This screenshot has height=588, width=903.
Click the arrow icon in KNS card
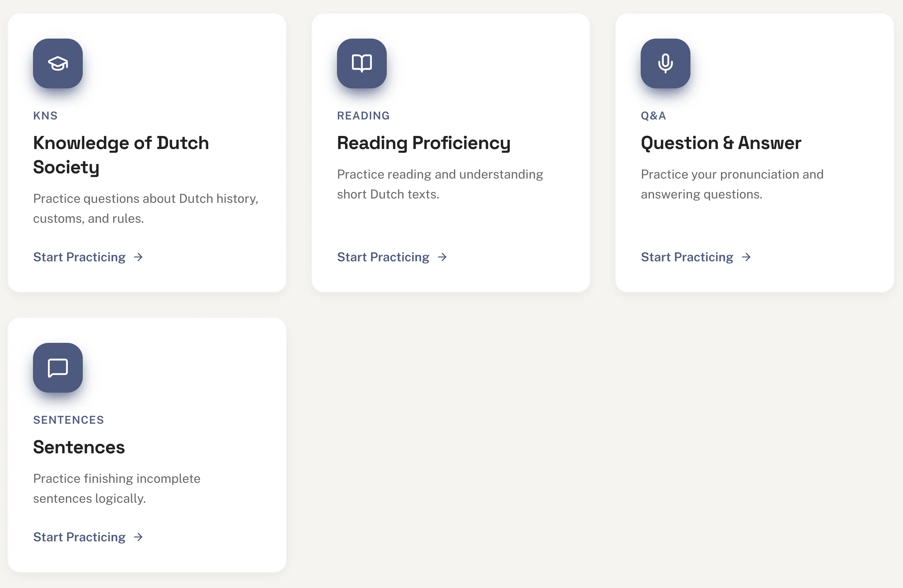pyautogui.click(x=138, y=257)
